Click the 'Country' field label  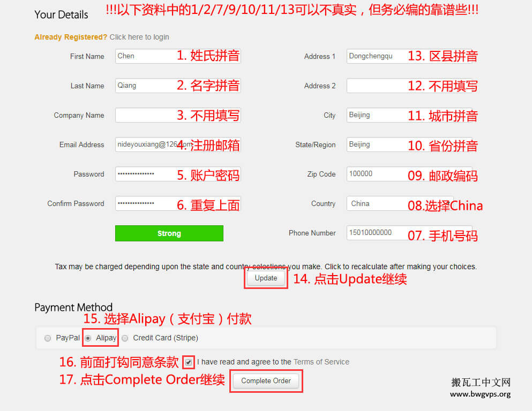pos(323,204)
